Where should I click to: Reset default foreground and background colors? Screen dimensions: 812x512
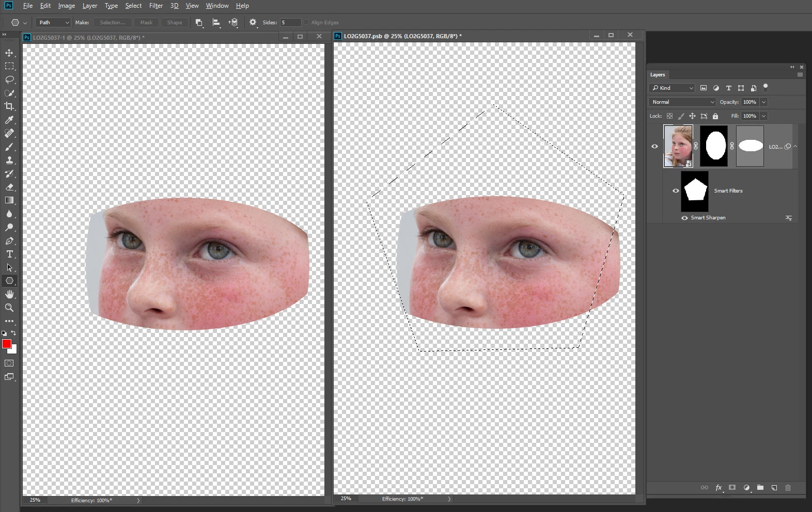[4, 333]
